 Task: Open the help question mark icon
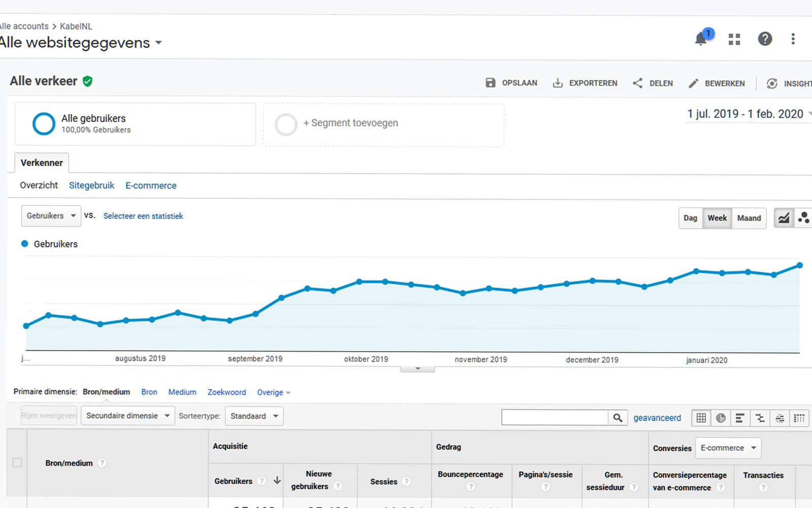[765, 39]
